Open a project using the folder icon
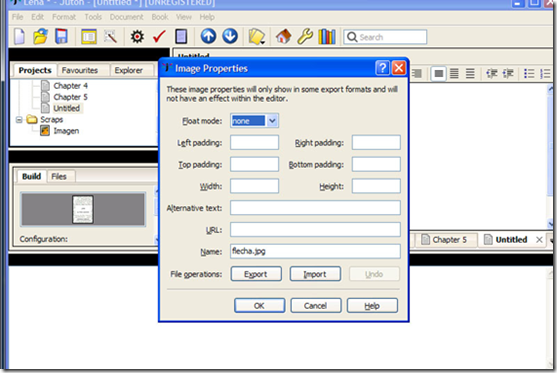 tap(40, 37)
